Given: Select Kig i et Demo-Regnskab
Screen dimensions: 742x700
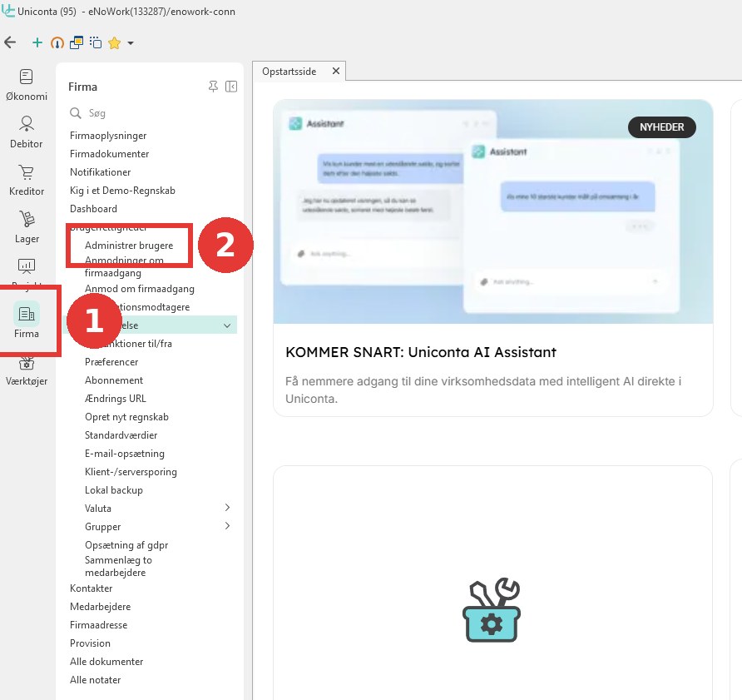Looking at the screenshot, I should [122, 191].
